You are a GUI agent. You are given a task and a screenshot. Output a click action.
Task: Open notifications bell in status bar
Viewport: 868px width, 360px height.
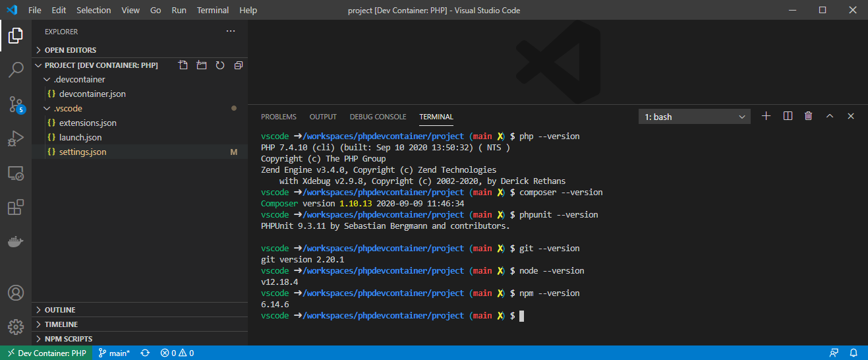pos(854,353)
